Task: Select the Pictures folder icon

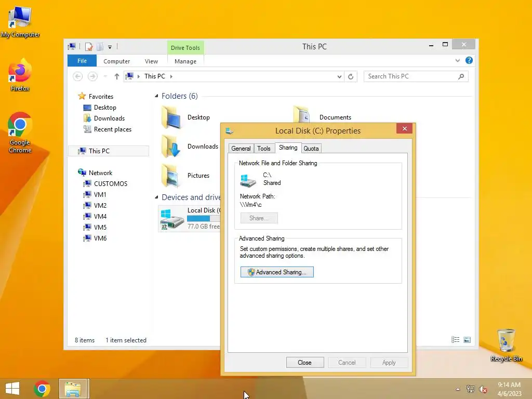Action: (x=171, y=176)
